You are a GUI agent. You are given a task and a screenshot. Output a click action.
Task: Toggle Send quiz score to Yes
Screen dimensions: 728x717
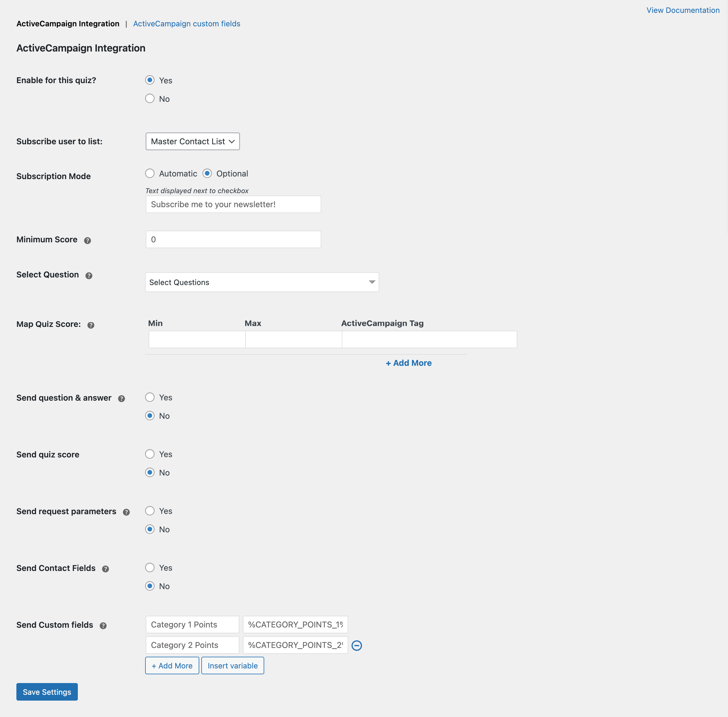click(150, 454)
